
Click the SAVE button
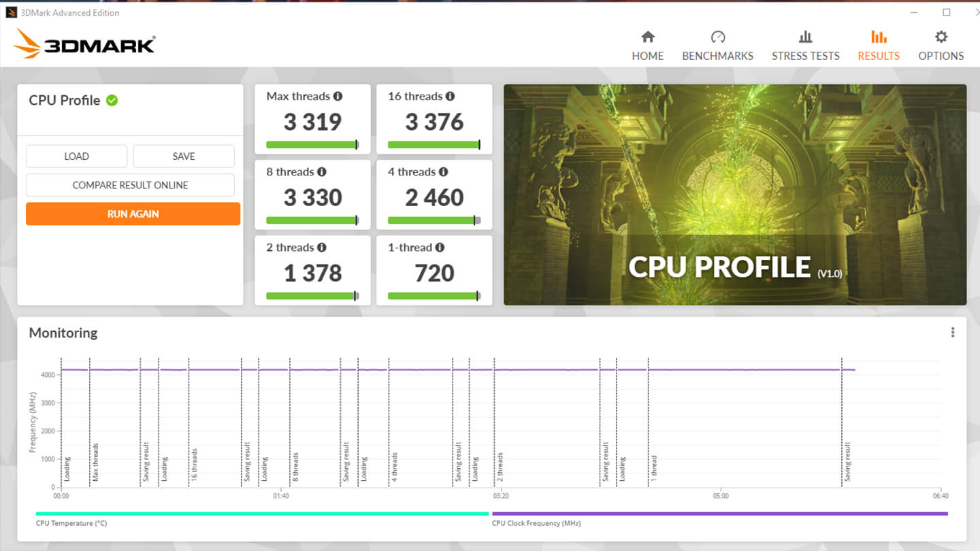[x=184, y=156]
